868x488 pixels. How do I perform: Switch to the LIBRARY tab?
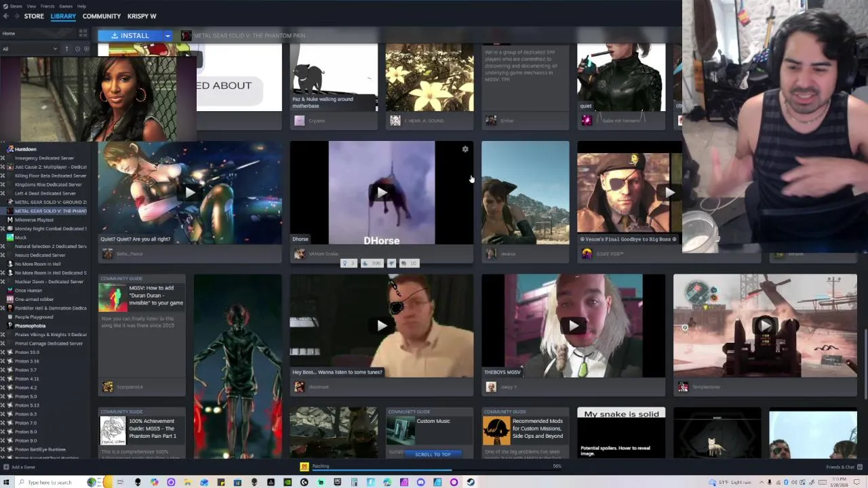[x=63, y=16]
